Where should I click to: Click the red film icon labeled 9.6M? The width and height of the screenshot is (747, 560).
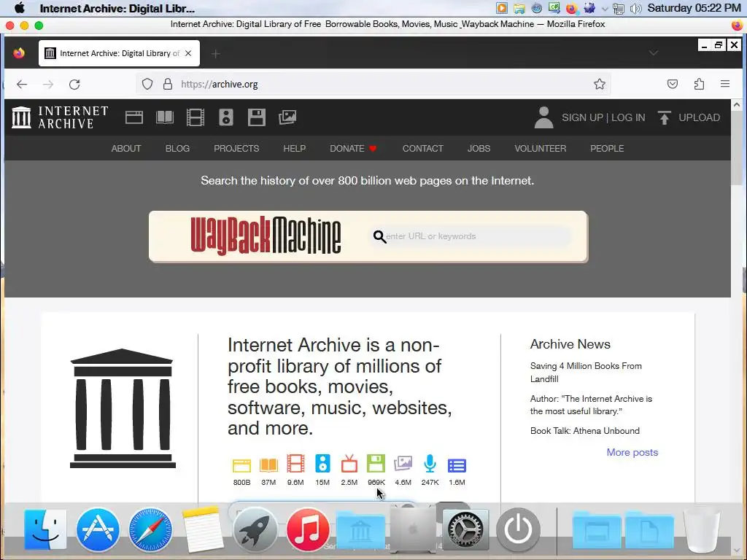[295, 464]
